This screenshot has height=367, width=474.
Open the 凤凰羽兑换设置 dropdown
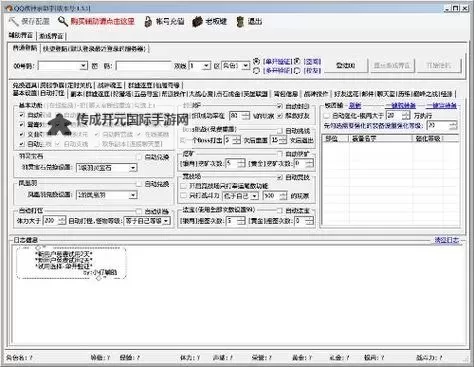coord(133,195)
